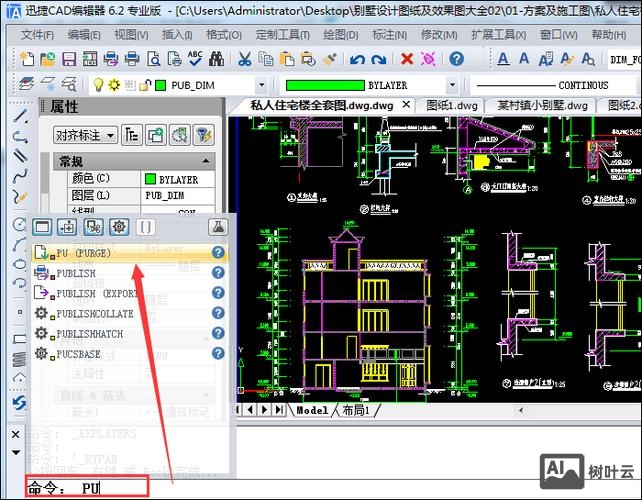Open the 格式(O) menu
Image resolution: width=642 pixels, height=500 pixels.
pyautogui.click(x=224, y=34)
